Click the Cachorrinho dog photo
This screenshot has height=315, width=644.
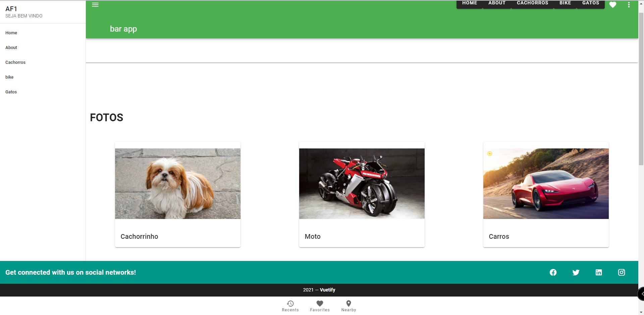point(178,184)
